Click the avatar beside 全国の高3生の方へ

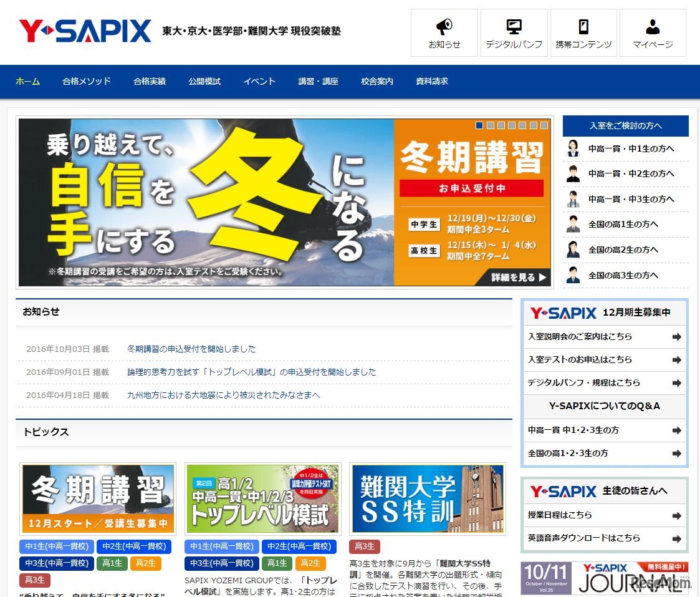573,275
